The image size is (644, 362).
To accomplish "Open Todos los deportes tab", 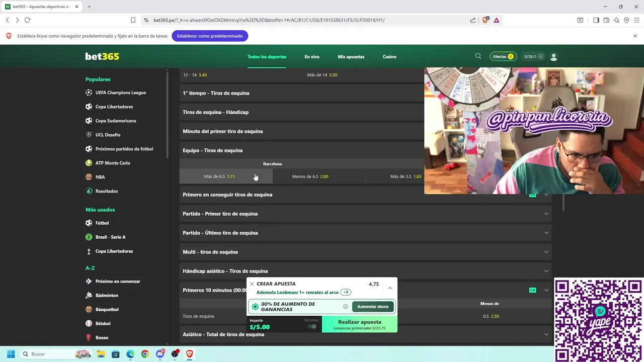I will [267, 57].
